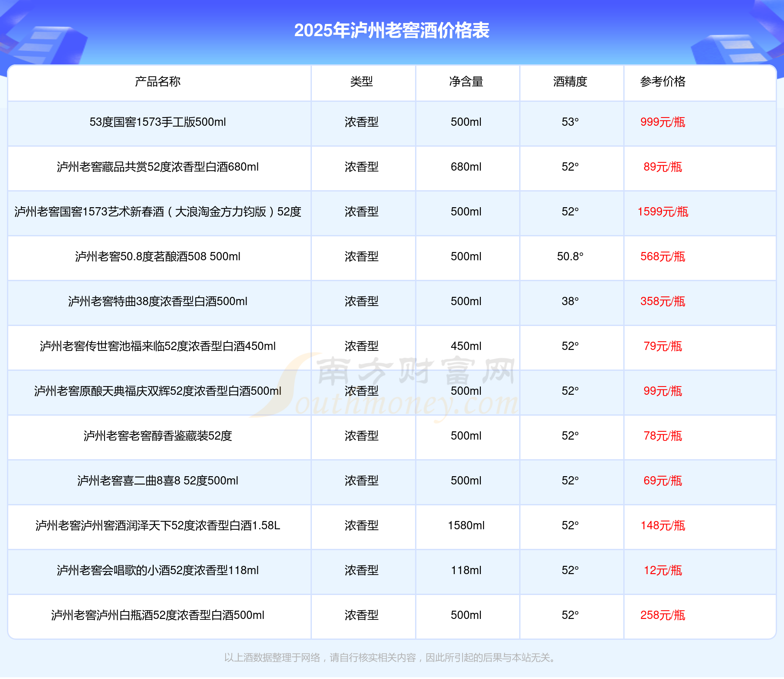
Task: Select product 原酿天典福庆双辉52度 500ml
Action: [x=158, y=391]
